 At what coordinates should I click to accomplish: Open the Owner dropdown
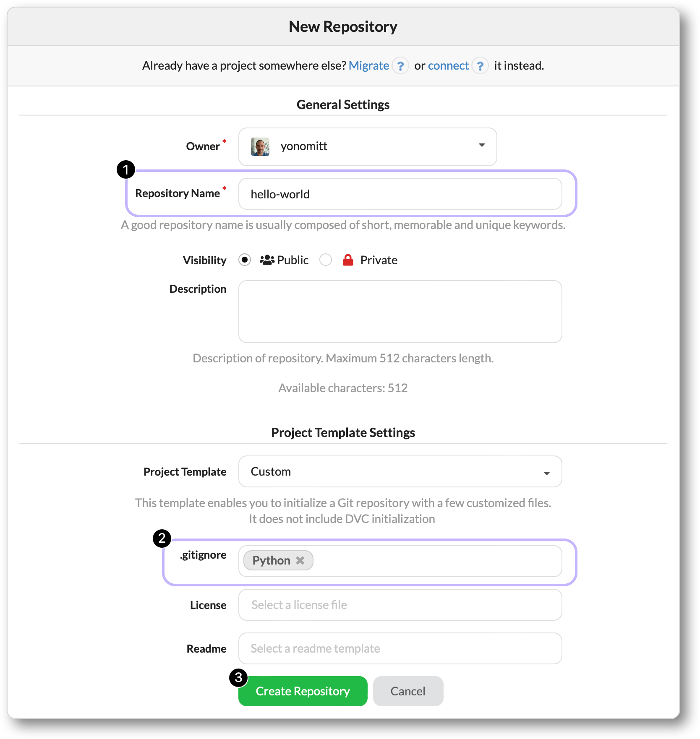tap(481, 146)
